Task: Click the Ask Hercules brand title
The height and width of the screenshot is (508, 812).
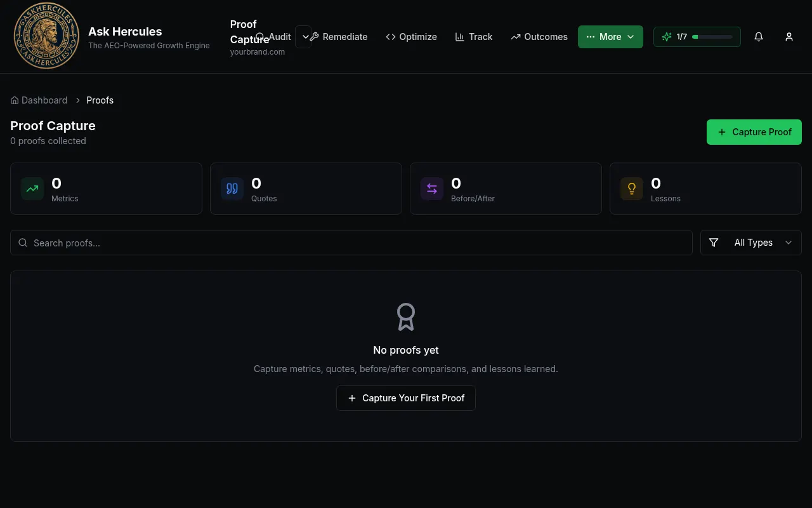Action: 125,31
